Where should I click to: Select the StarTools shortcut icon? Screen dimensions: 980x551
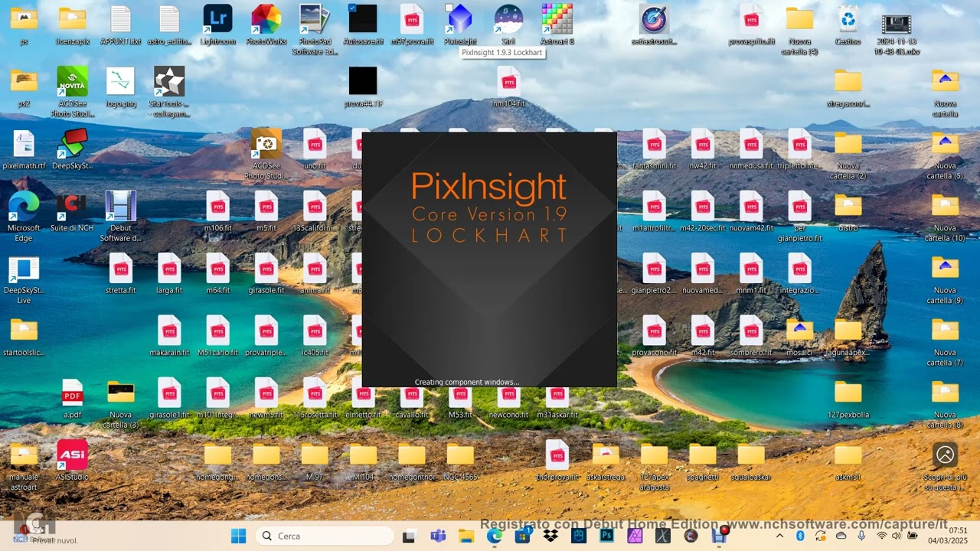169,80
